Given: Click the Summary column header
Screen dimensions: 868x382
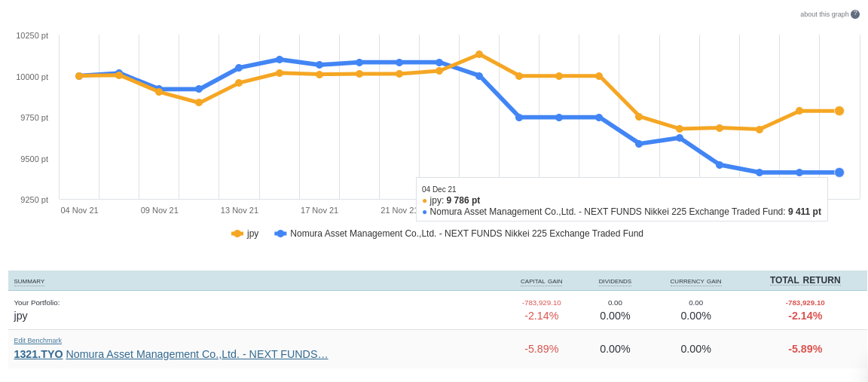Looking at the screenshot, I should pos(29,281).
